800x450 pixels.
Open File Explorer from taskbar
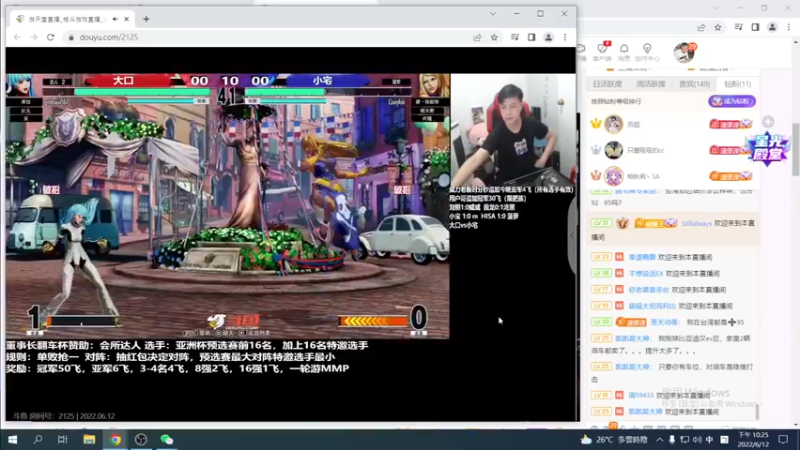[89, 439]
